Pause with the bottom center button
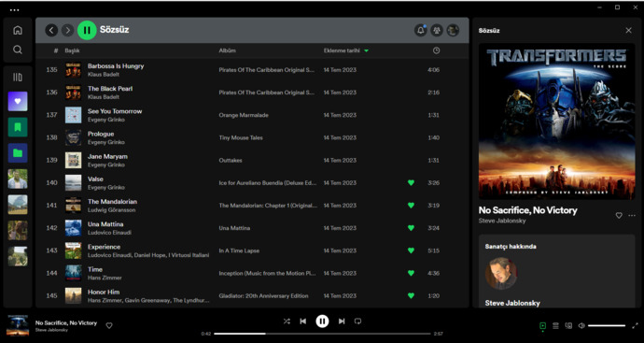This screenshot has width=644, height=343. pyautogui.click(x=322, y=322)
